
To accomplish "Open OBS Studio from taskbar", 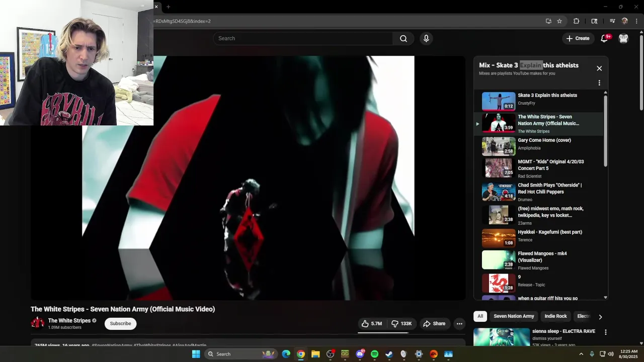I will (330, 354).
